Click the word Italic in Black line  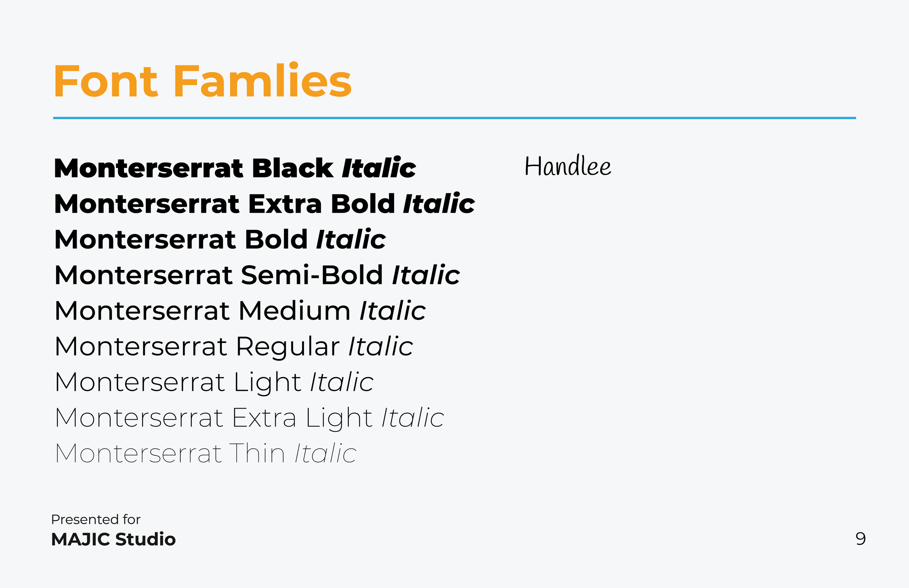coord(379,168)
